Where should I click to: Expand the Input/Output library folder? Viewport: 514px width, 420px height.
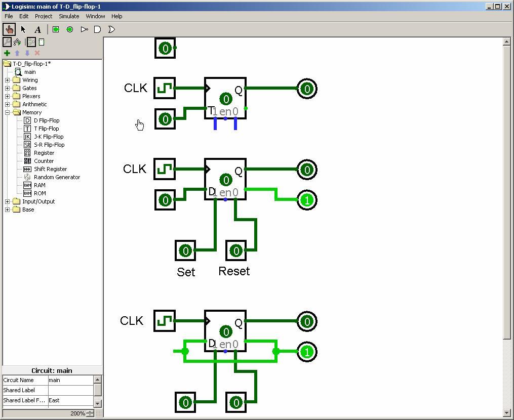tap(7, 201)
